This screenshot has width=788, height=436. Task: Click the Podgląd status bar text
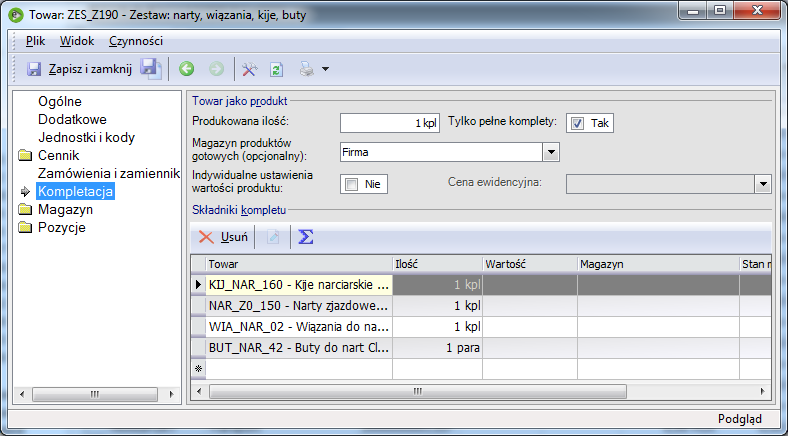(x=740, y=419)
